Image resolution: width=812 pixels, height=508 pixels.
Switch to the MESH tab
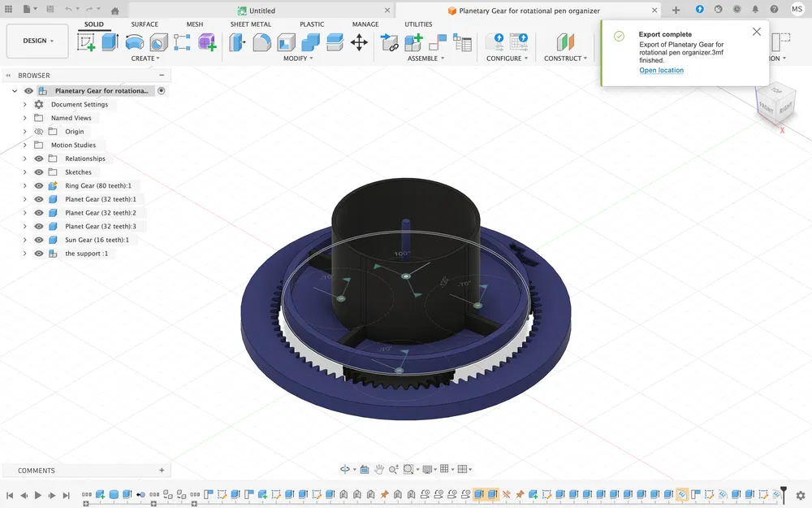[195, 24]
